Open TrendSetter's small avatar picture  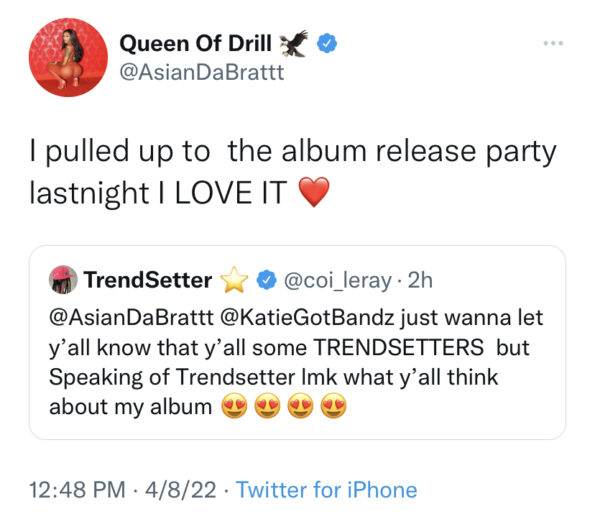63,280
